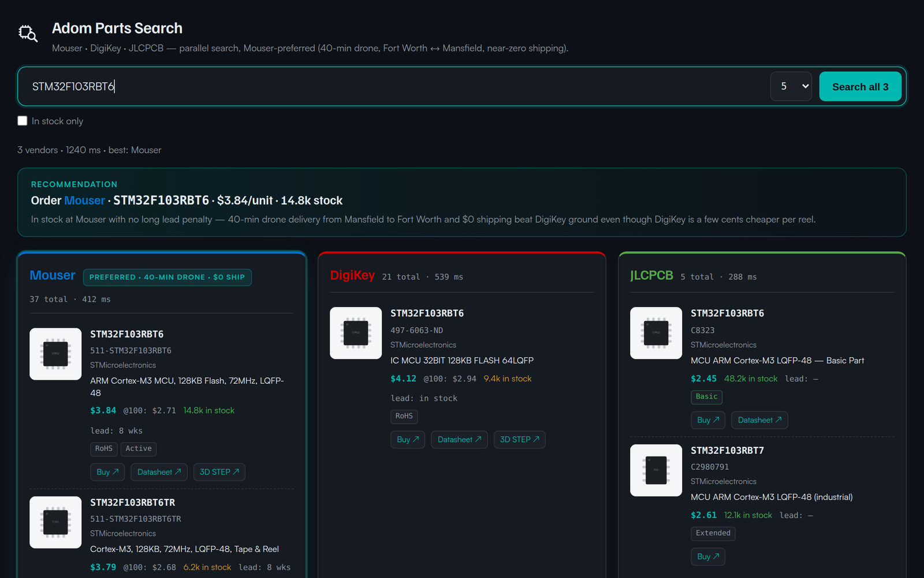The width and height of the screenshot is (924, 578).
Task: Click the $3.79 price for STM32F103RBT6TR
Action: (103, 567)
